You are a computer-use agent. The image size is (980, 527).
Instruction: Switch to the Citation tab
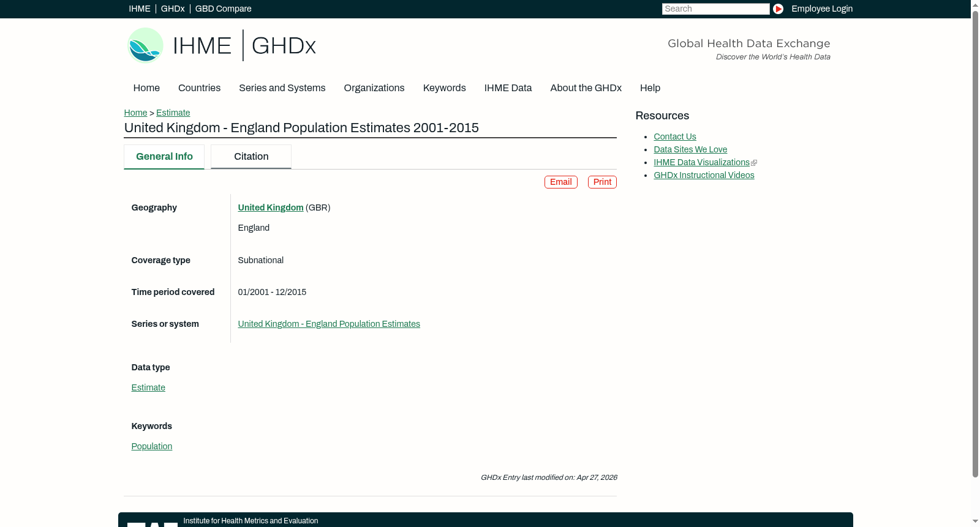[x=251, y=157]
